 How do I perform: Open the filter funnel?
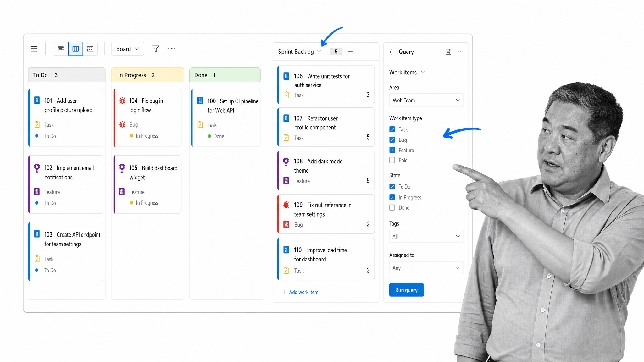[x=156, y=49]
